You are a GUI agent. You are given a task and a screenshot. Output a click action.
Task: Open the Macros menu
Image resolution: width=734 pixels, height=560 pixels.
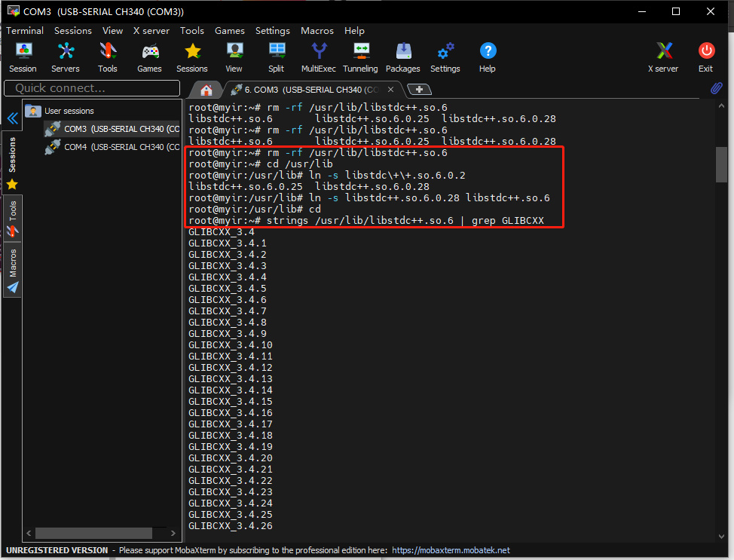pos(317,30)
